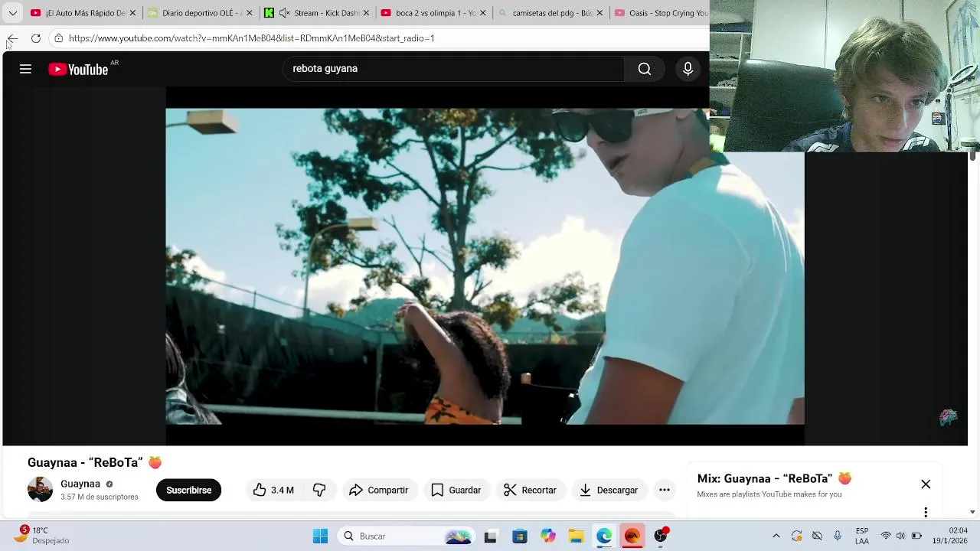Open more actions ellipsis beside Descargar
The height and width of the screenshot is (551, 980).
(x=665, y=490)
